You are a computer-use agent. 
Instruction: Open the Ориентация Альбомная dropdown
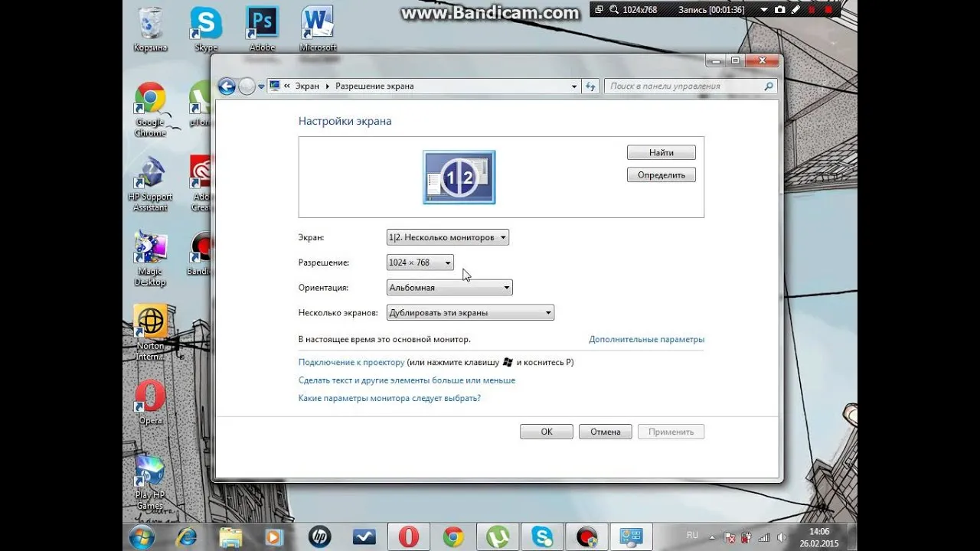(449, 288)
